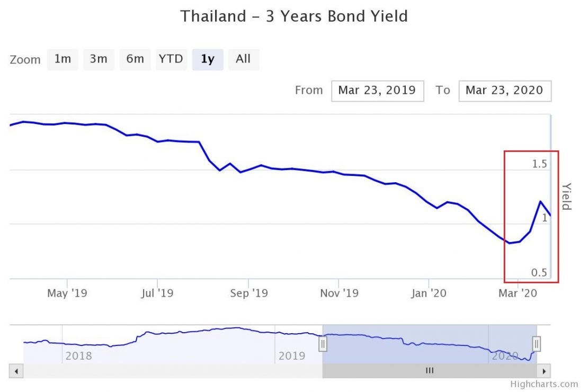Image resolution: width=588 pixels, height=392 pixels.
Task: Click the navigator scrollbar left arrow
Action: tap(15, 371)
